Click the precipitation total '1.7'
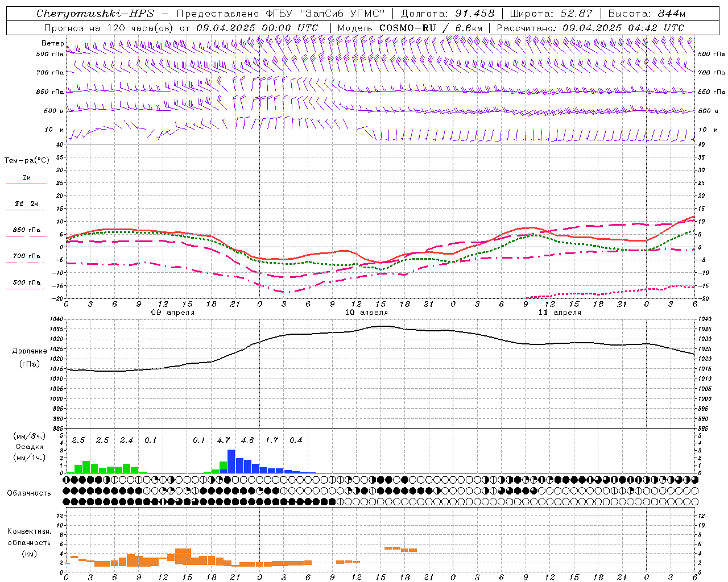The width and height of the screenshot is (728, 582). [x=272, y=440]
